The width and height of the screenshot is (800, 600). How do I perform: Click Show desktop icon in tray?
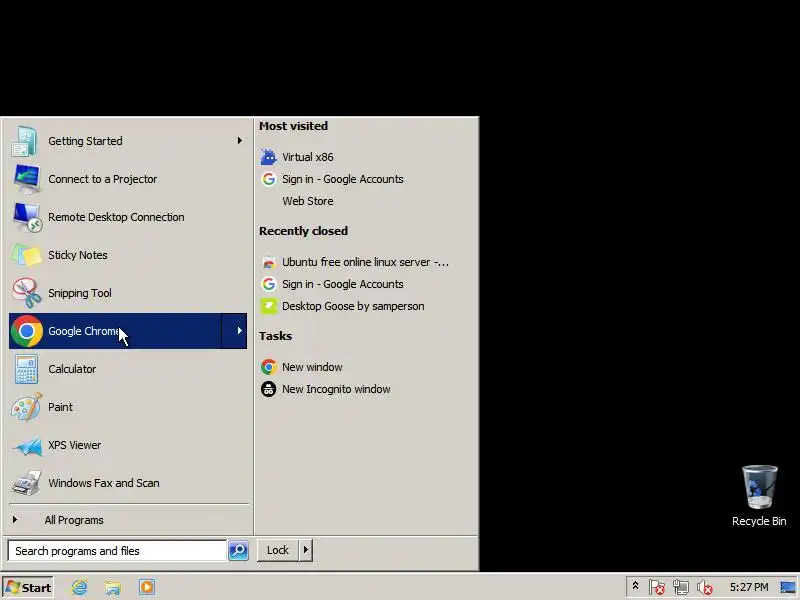click(x=788, y=587)
